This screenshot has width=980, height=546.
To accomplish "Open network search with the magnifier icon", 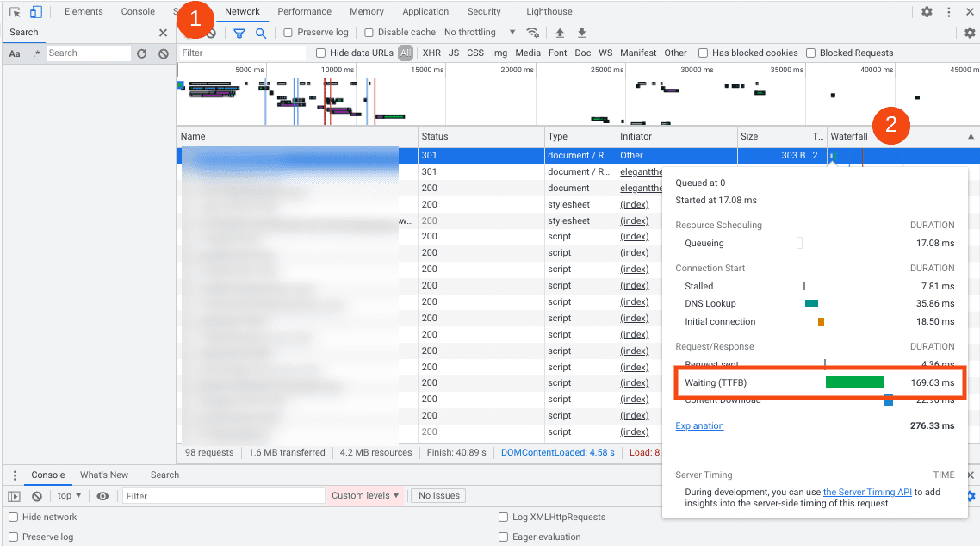I will (x=260, y=32).
